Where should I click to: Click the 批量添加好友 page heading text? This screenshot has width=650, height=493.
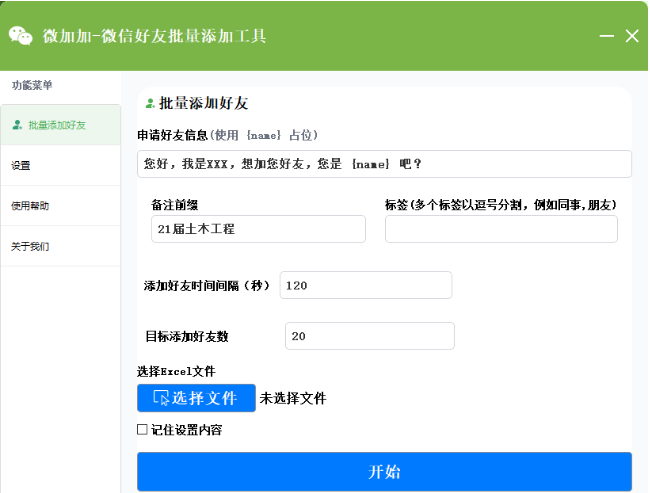[204, 103]
